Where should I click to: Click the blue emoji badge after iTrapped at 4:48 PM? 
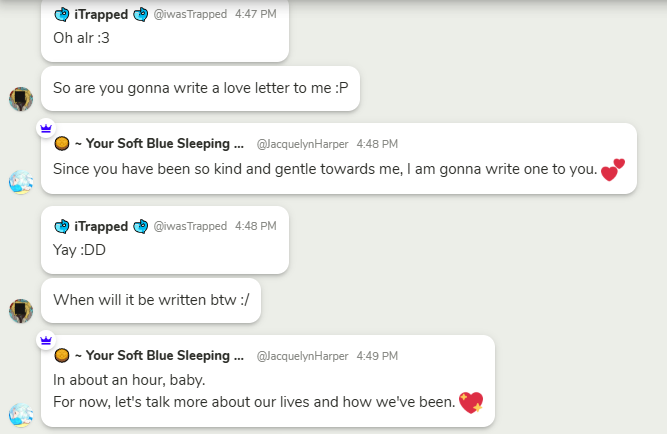[x=140, y=226]
